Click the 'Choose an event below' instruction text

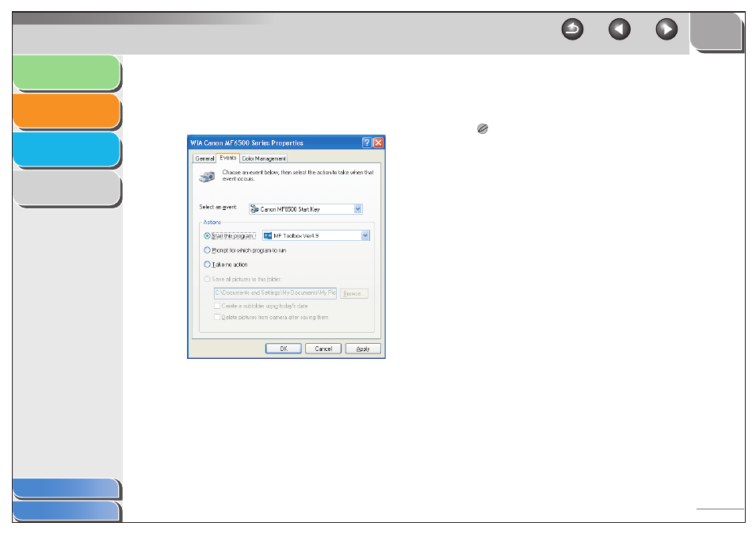298,175
